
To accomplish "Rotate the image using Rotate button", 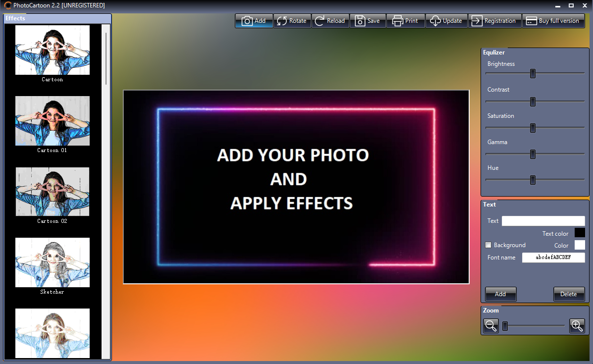I will [292, 21].
